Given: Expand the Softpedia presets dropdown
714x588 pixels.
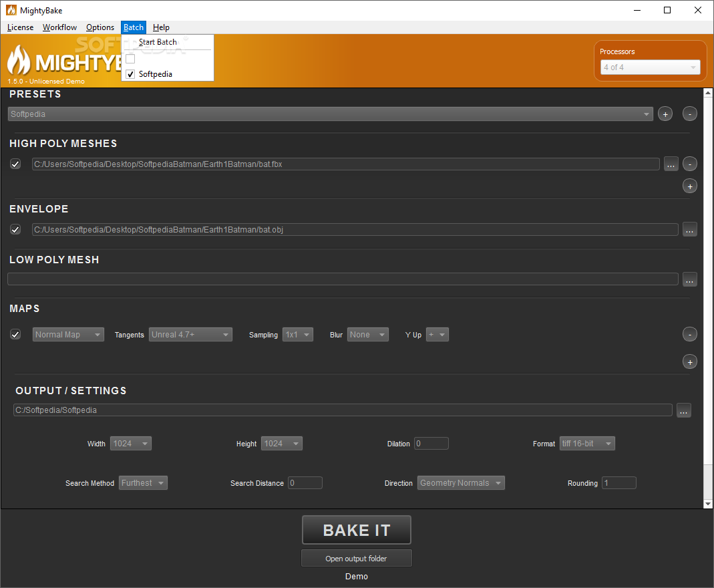Looking at the screenshot, I should [330, 114].
